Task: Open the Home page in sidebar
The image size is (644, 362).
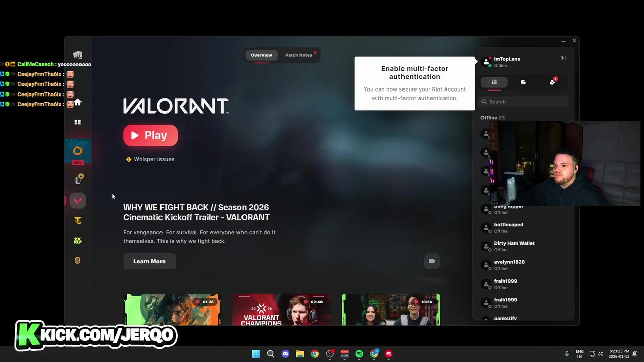Action: click(x=77, y=102)
